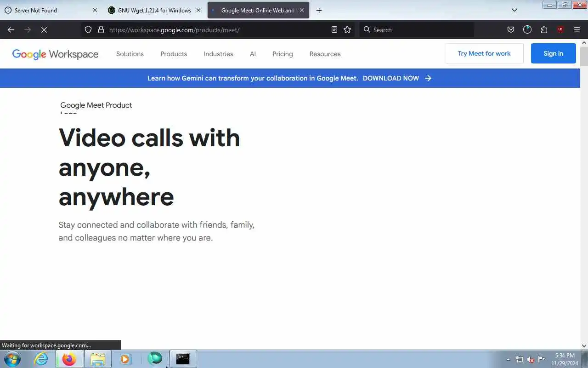Viewport: 588px width, 368px height.
Task: Click the Google Meet Product Logo placeholder
Action: [96, 109]
